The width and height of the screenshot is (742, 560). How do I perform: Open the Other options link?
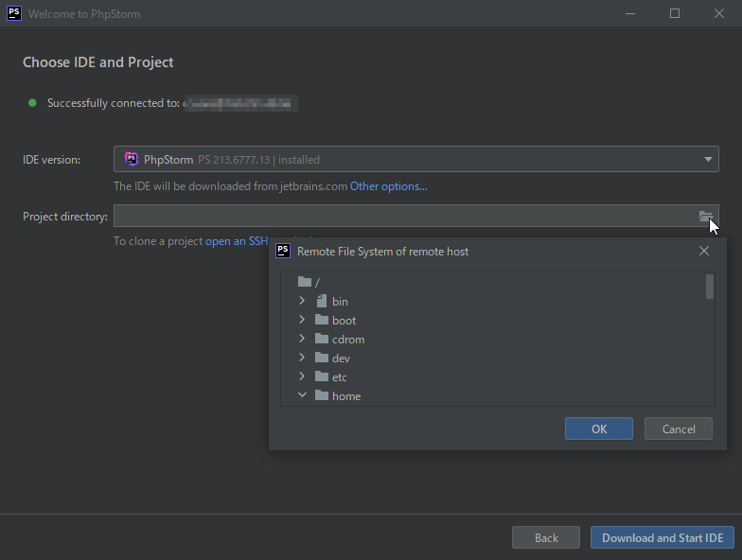tap(388, 186)
